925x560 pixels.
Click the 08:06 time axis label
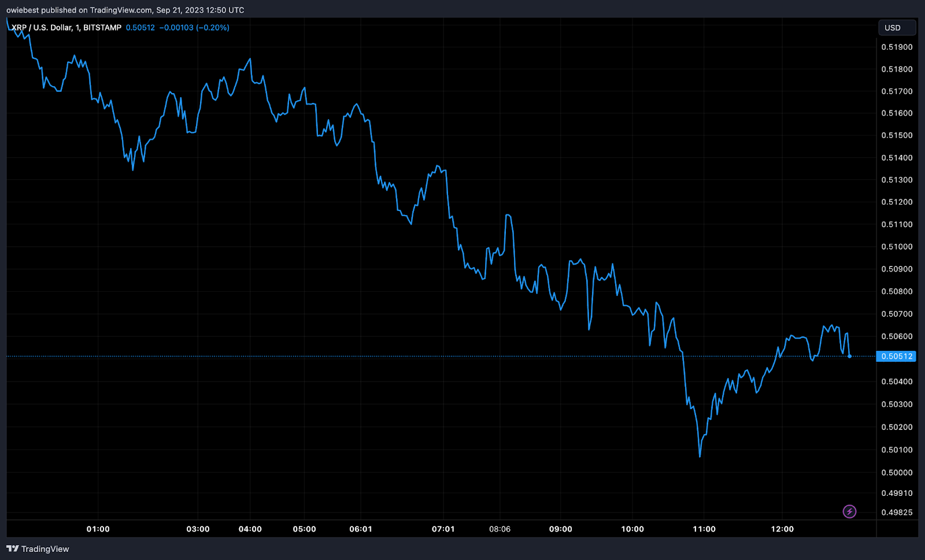click(x=500, y=529)
